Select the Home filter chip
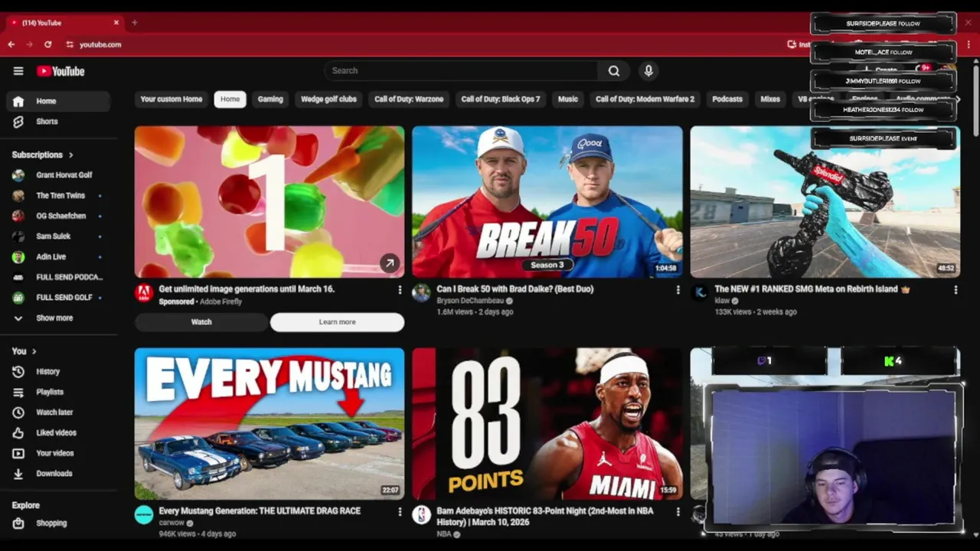980x551 pixels. [x=230, y=99]
